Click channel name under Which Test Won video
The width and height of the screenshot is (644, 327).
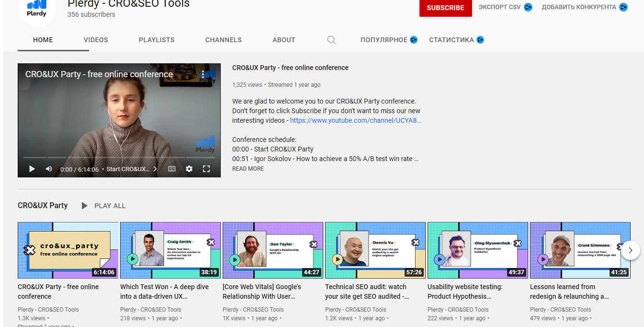[x=151, y=310]
